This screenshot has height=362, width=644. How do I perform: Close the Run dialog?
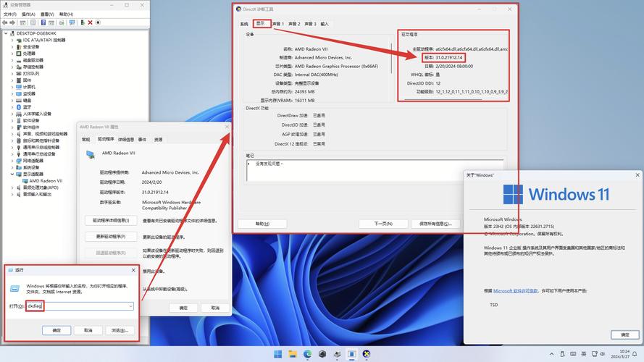133,270
